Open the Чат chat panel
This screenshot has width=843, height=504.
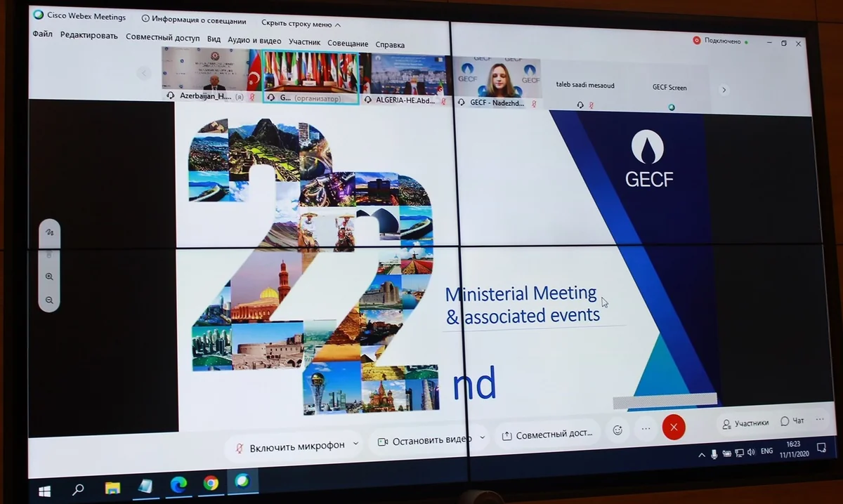point(792,421)
